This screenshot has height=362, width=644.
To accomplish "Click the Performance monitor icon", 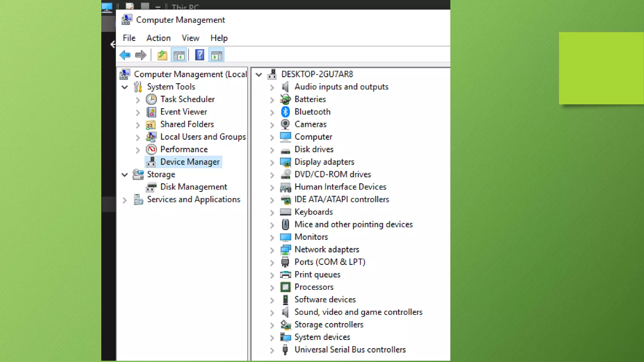I will pos(151,149).
